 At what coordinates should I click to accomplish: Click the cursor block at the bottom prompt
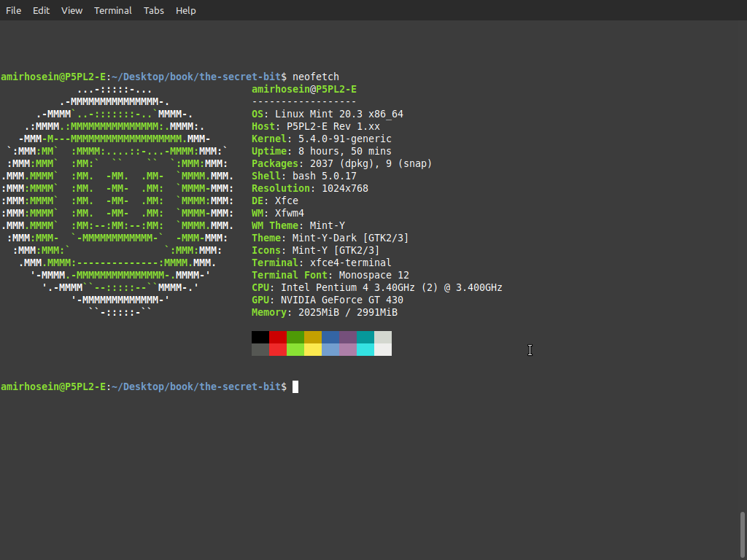(295, 386)
